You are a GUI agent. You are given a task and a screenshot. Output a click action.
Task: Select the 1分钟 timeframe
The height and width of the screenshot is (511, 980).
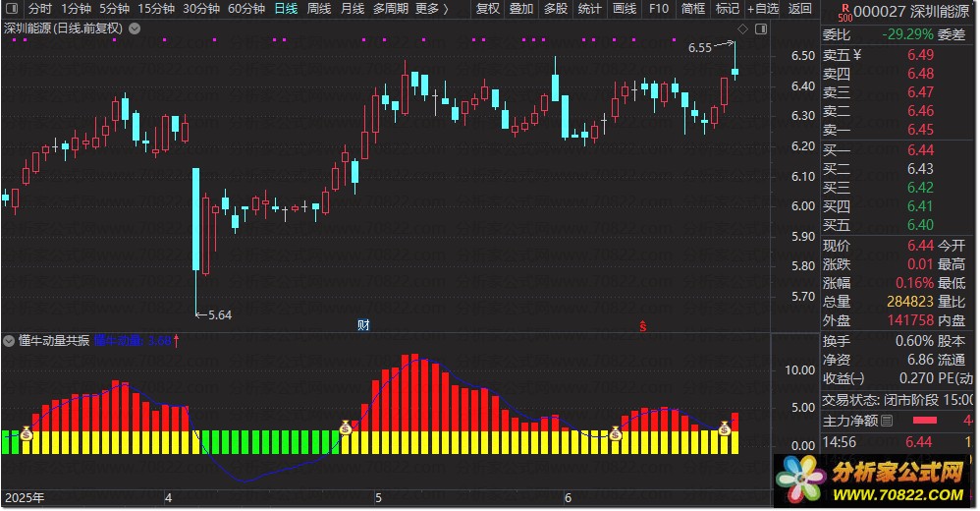[x=76, y=9]
